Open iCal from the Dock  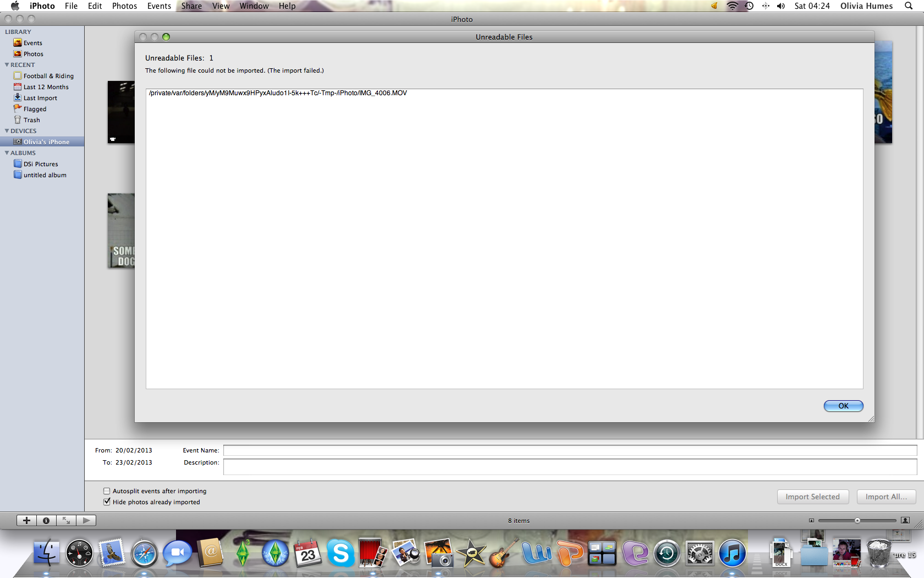coord(308,553)
